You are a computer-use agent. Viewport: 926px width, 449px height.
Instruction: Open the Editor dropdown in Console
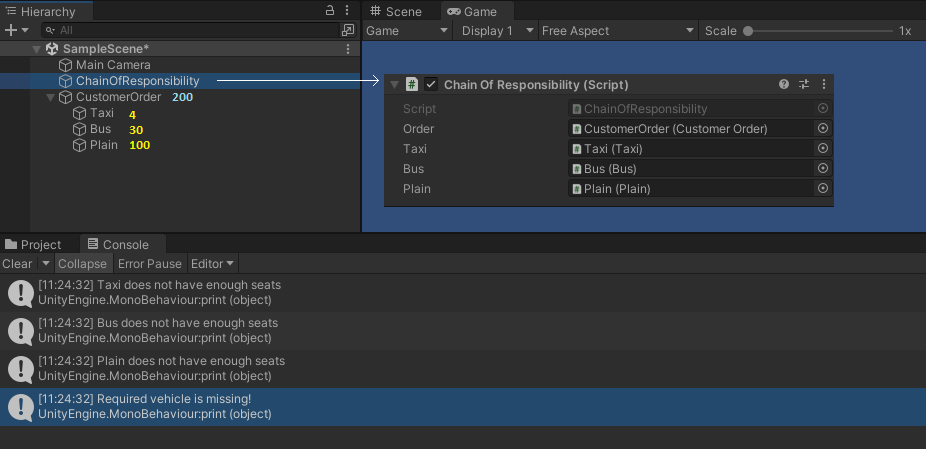pos(213,263)
